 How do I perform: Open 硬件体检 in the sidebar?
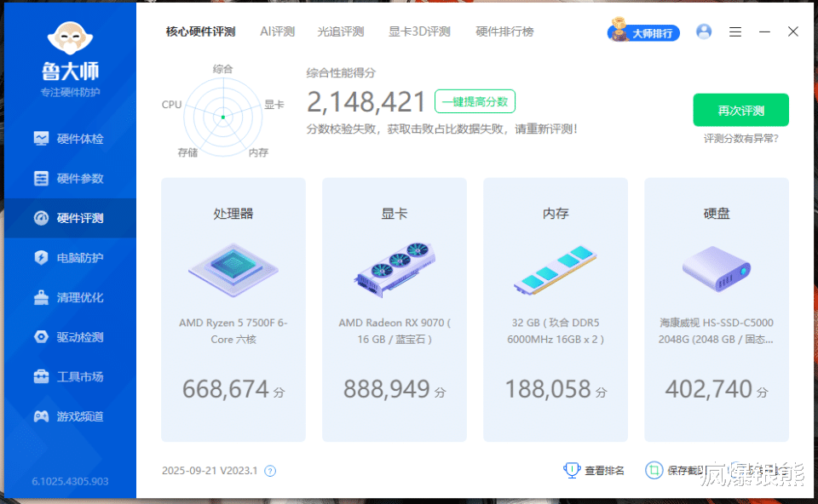[x=70, y=139]
